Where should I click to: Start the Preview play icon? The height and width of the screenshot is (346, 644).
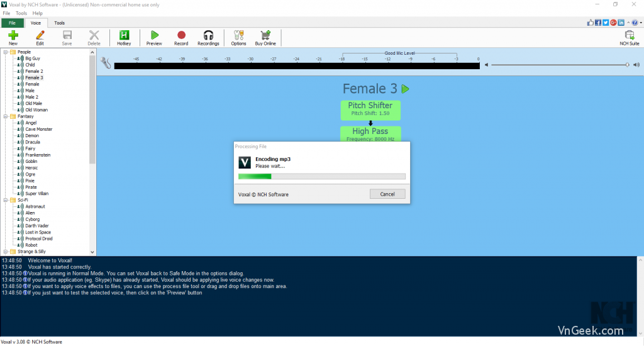[x=155, y=35]
